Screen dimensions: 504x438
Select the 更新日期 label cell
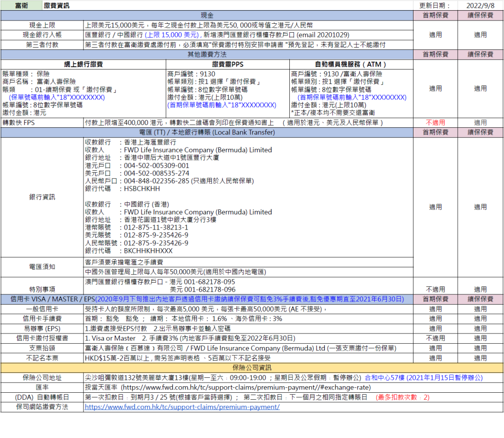point(435,6)
